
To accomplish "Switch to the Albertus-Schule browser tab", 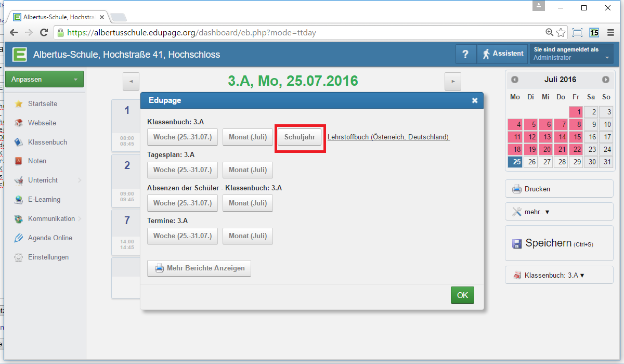I will [x=59, y=17].
